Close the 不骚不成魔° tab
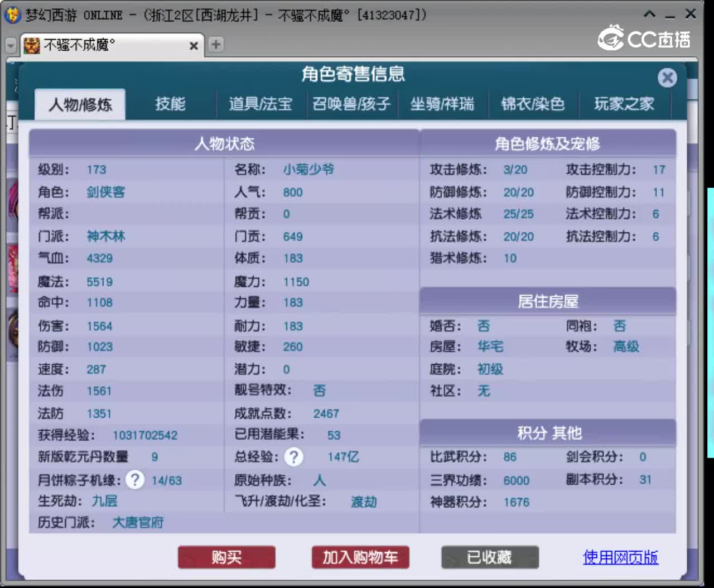Viewport: 714px width, 588px height. click(x=194, y=46)
